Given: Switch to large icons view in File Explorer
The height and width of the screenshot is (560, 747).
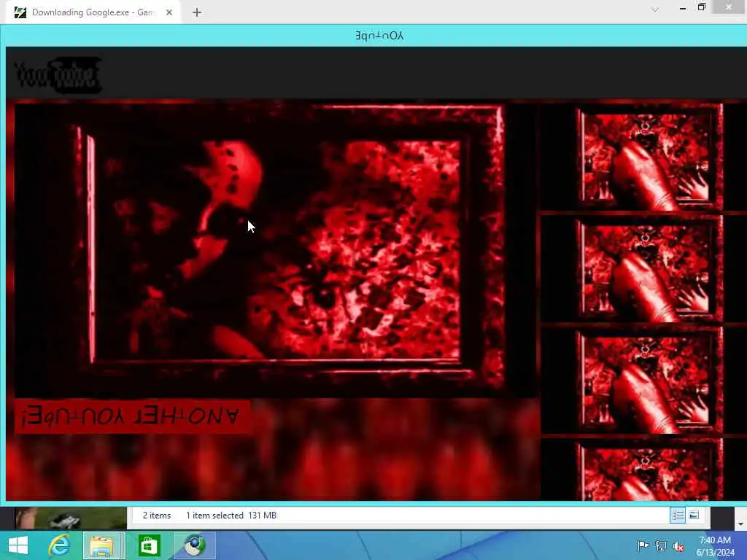Looking at the screenshot, I should tap(694, 516).
